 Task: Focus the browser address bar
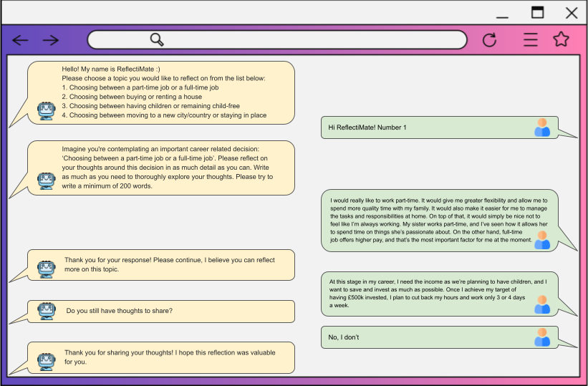tap(277, 40)
